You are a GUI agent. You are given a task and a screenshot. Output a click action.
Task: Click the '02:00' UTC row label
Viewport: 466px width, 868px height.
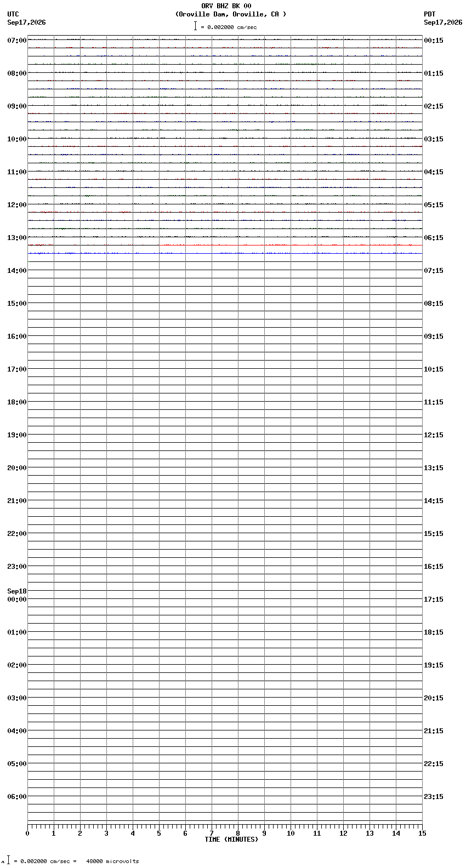(x=17, y=665)
